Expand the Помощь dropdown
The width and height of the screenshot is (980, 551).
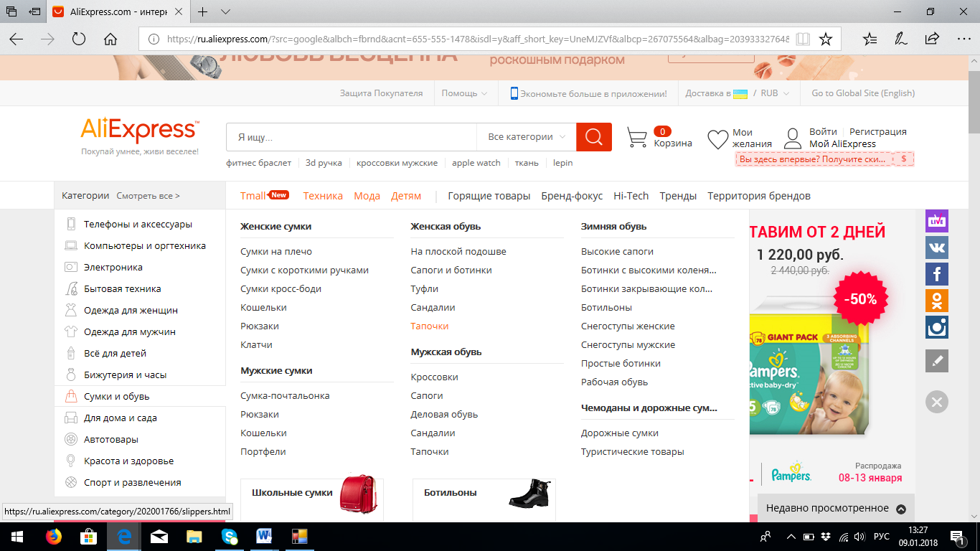click(x=464, y=93)
